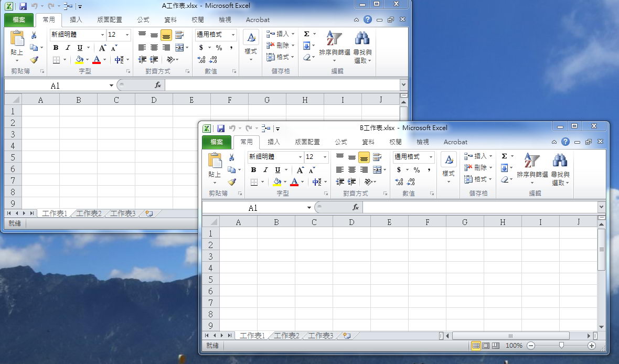Image resolution: width=619 pixels, height=364 pixels.
Task: Toggle Italic in B工作表 window
Action: 265,170
